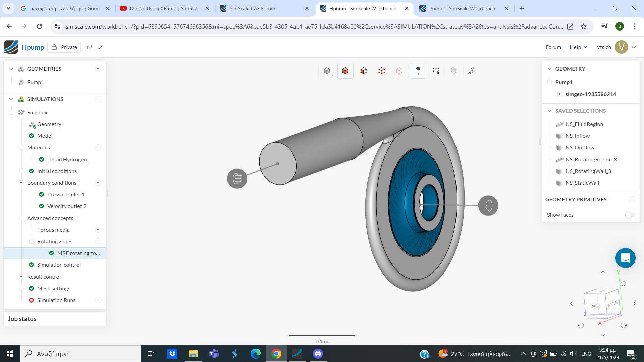The width and height of the screenshot is (644, 362).
Task: Open the measure tool
Action: click(x=472, y=71)
